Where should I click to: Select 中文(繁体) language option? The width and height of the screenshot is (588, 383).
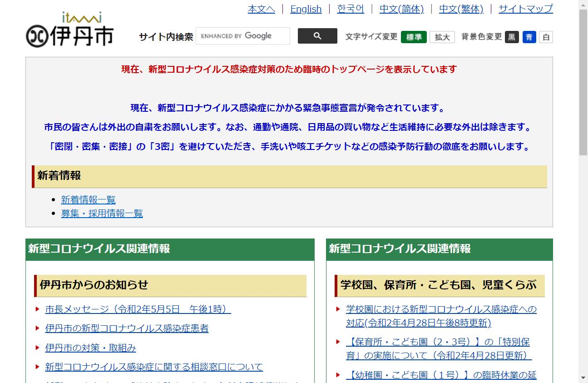click(x=461, y=9)
